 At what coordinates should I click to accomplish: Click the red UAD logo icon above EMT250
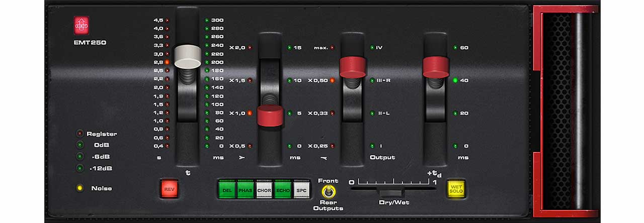pyautogui.click(x=82, y=25)
